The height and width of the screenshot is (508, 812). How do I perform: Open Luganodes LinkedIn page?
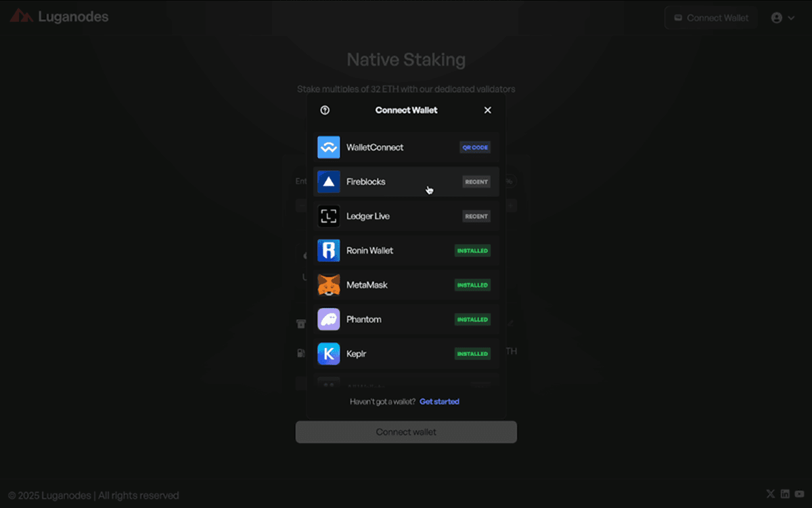(x=785, y=494)
